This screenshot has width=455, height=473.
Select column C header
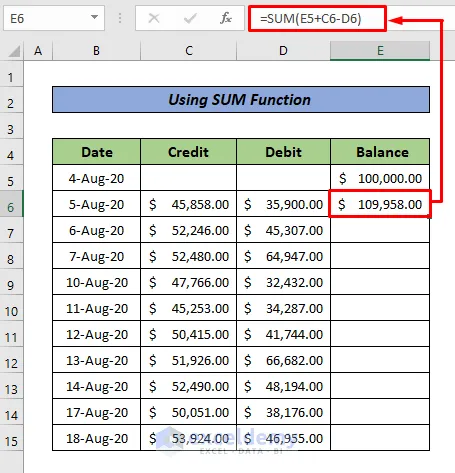[189, 51]
